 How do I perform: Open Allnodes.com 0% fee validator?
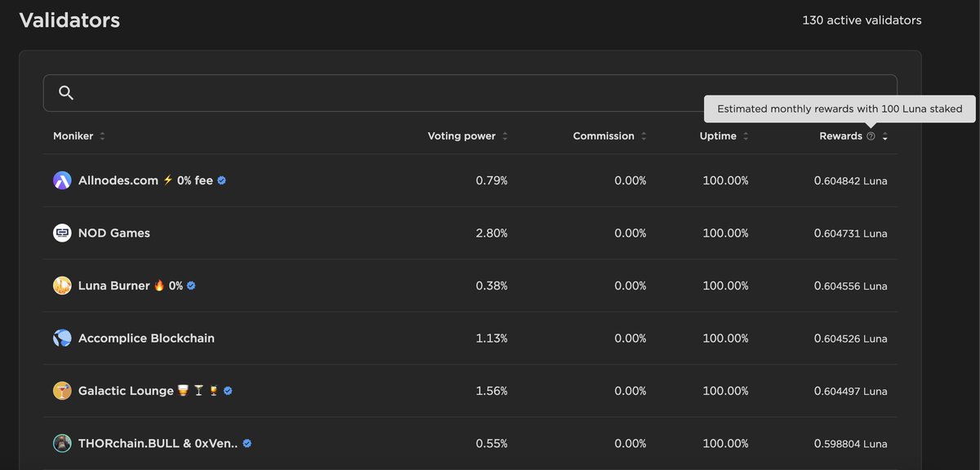(145, 180)
